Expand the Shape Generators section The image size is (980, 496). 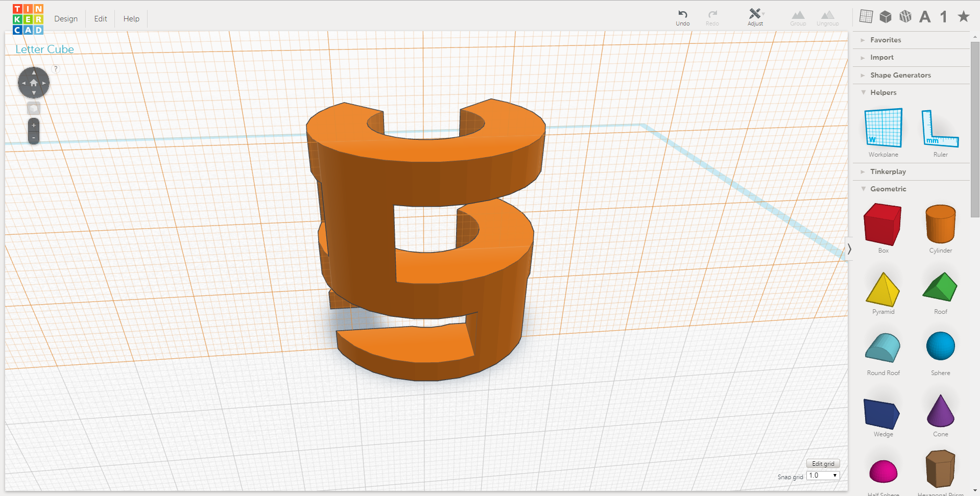900,75
